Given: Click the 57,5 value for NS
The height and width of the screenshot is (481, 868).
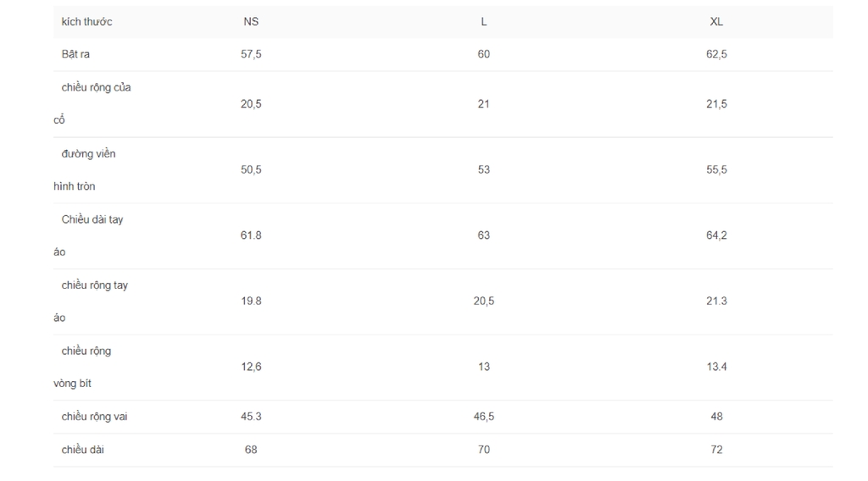Looking at the screenshot, I should 251,54.
